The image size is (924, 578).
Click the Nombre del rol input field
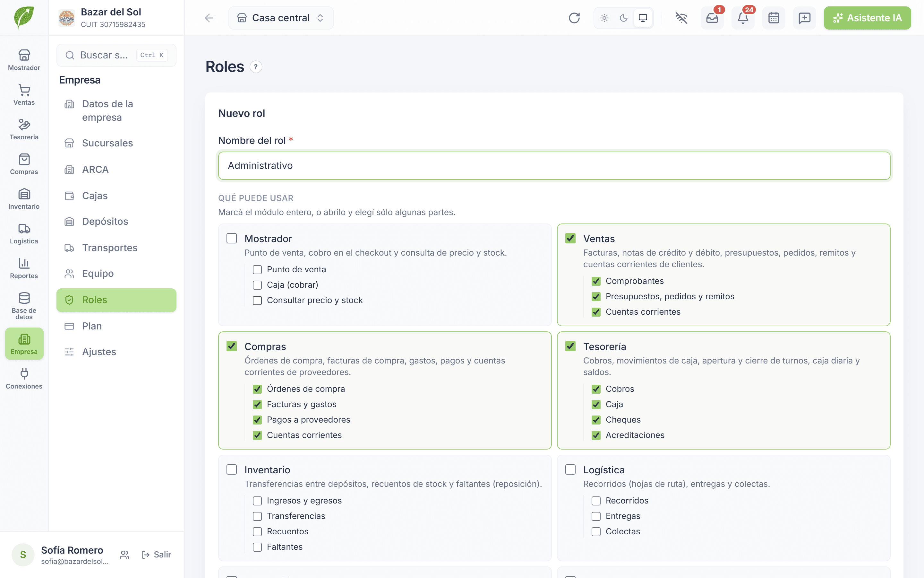click(554, 165)
